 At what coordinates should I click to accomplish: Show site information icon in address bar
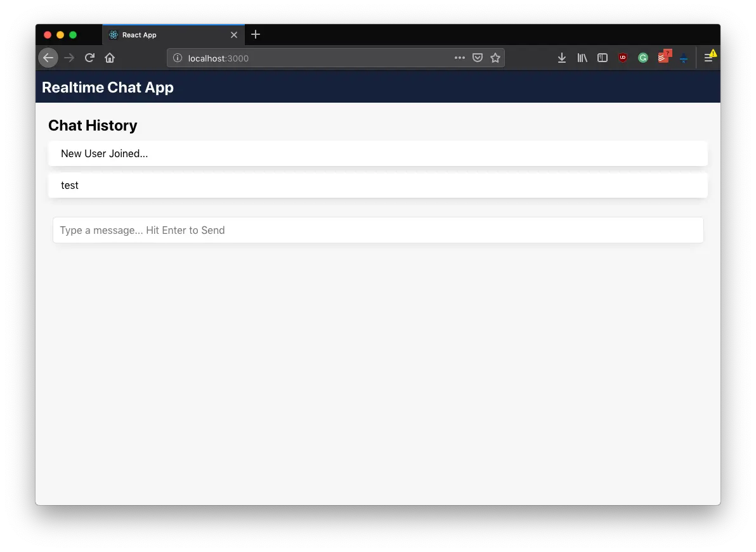178,58
